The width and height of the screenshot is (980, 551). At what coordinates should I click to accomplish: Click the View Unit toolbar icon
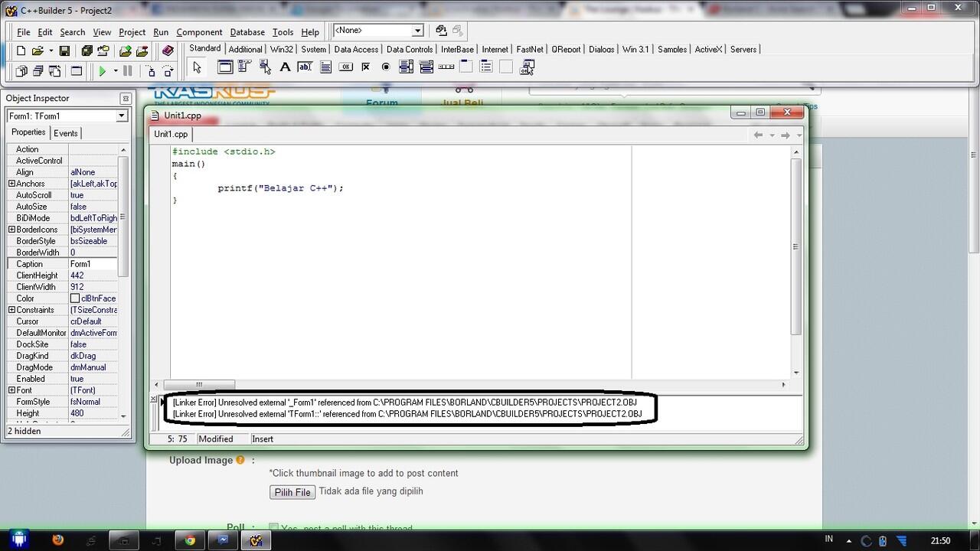pyautogui.click(x=21, y=71)
